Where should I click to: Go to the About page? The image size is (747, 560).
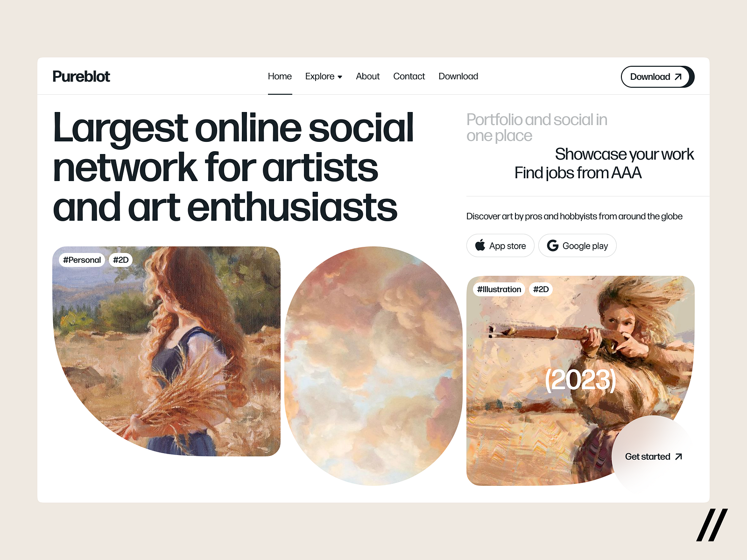(x=367, y=77)
